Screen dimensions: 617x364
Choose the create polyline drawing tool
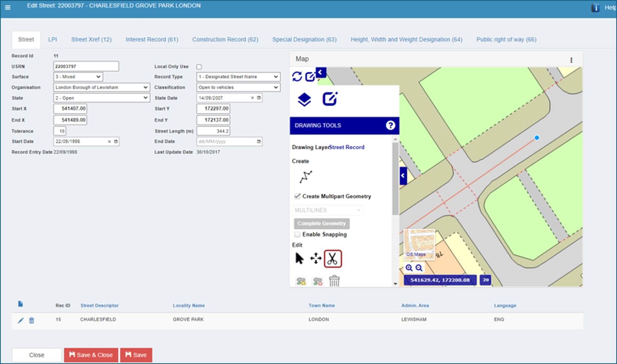pos(306,177)
